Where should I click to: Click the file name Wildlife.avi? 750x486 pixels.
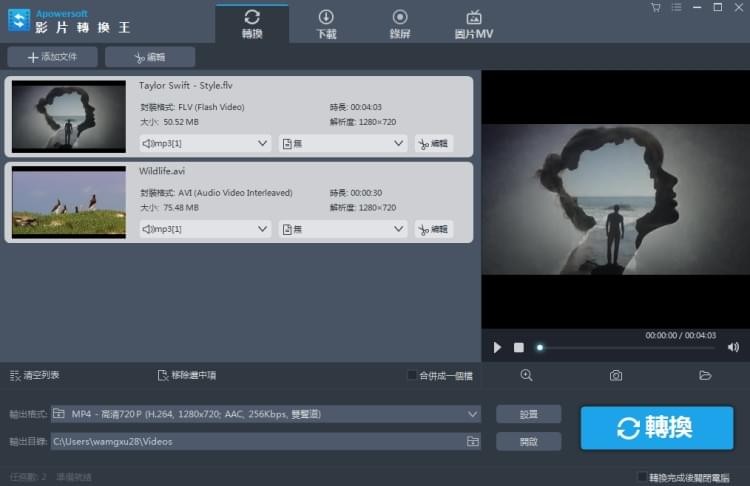pos(162,171)
